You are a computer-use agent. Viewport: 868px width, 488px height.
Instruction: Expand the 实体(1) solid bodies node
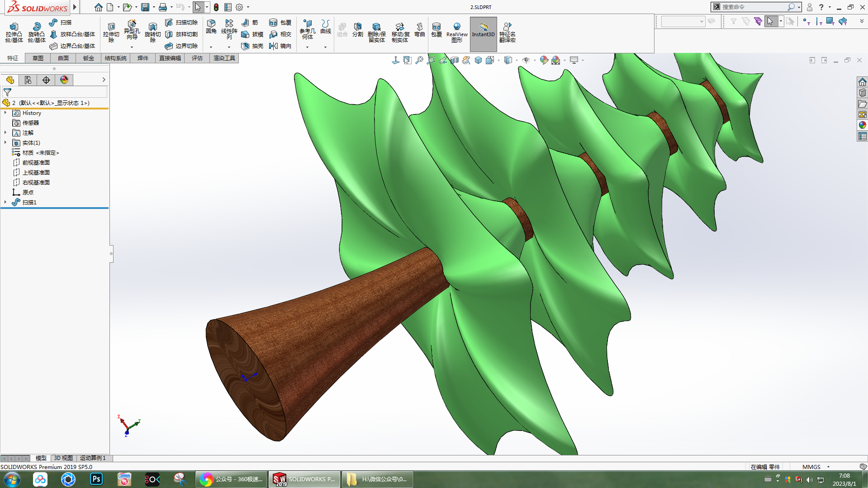pyautogui.click(x=5, y=142)
